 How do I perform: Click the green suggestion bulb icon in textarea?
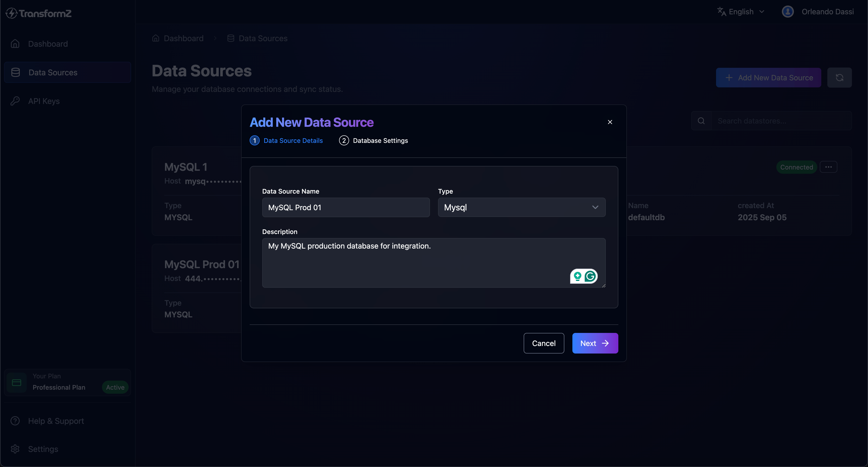[578, 276]
